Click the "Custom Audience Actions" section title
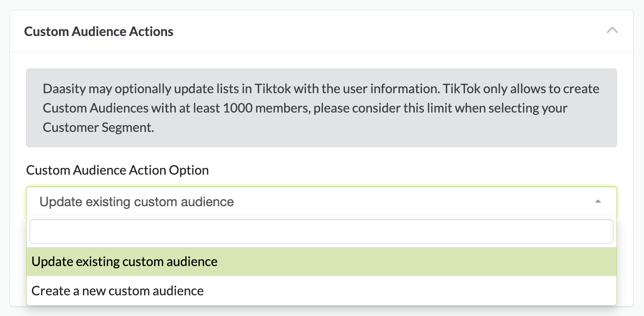644x316 pixels. tap(99, 32)
